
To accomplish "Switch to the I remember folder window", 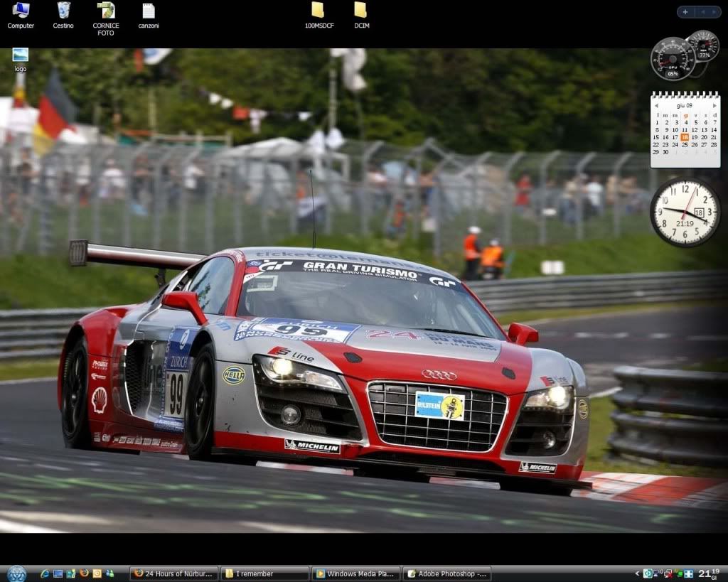I will coord(264,573).
